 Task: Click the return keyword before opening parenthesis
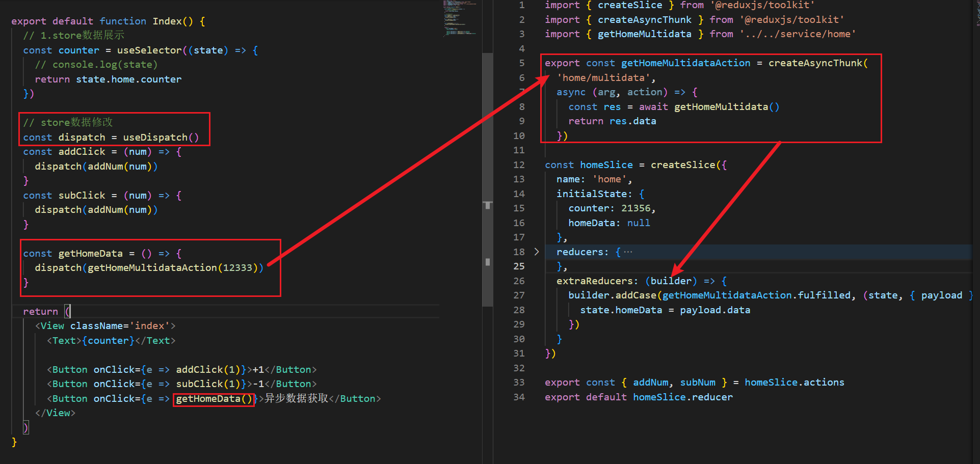point(40,312)
